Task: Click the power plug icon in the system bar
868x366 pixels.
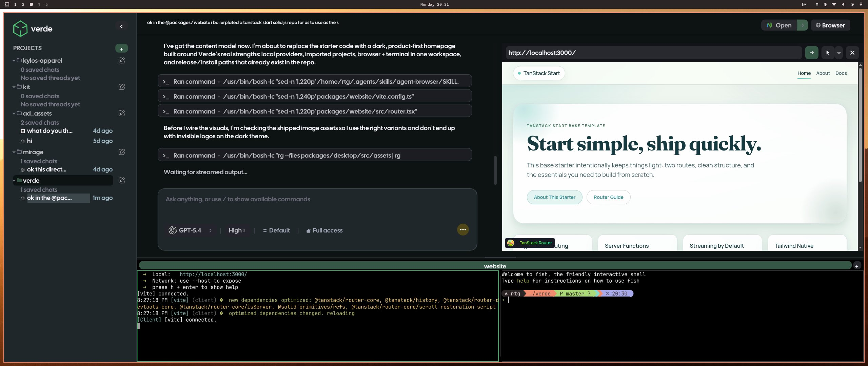Action: point(861,4)
